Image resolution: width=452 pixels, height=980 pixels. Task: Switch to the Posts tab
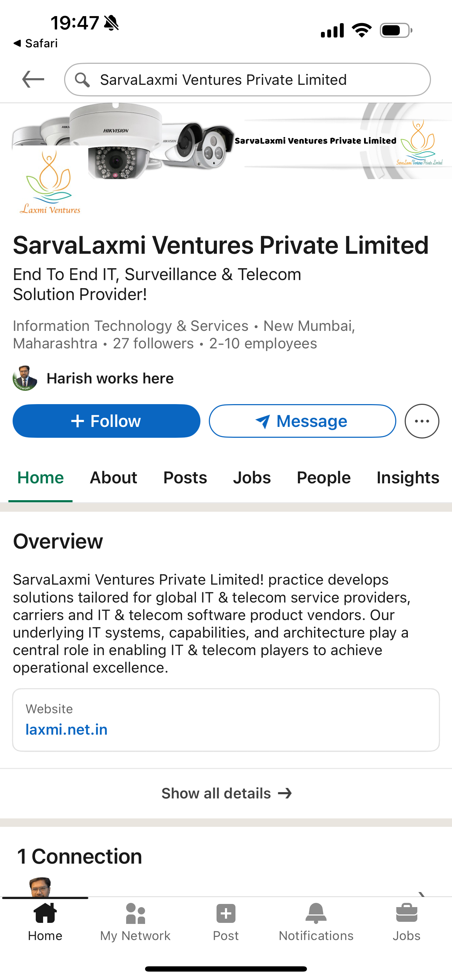(x=185, y=477)
